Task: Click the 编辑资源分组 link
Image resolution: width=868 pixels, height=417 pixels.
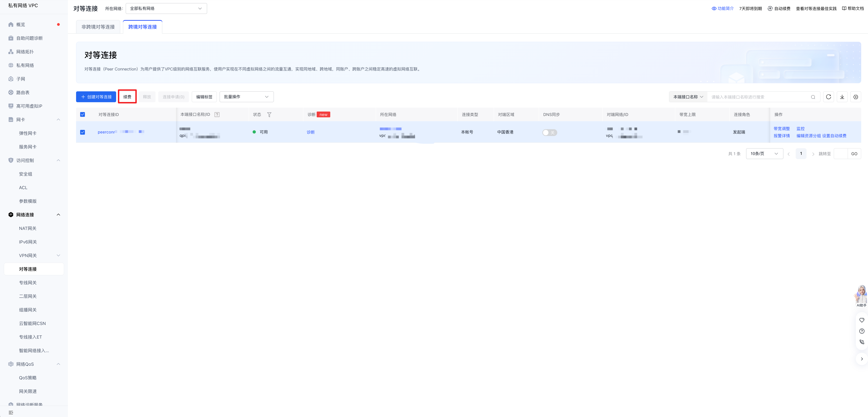Action: [809, 136]
